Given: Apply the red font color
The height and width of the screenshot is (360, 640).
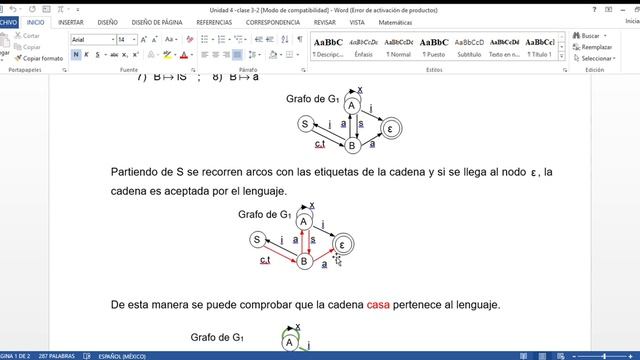Looking at the screenshot, I should point(184,55).
